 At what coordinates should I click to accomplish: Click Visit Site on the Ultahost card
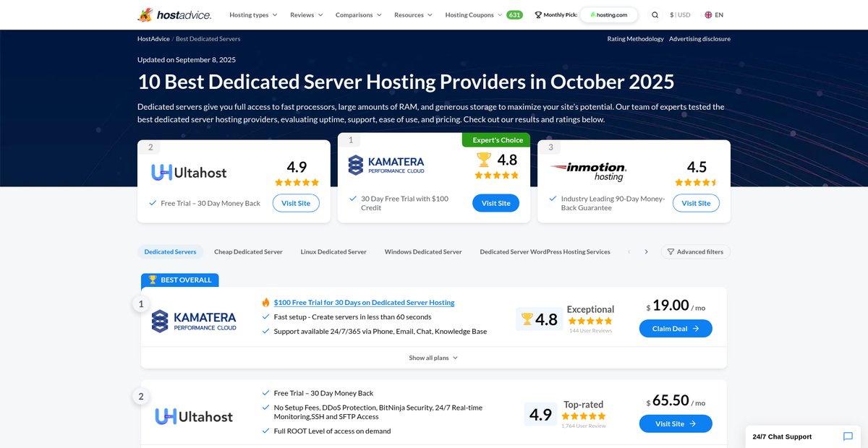(296, 203)
